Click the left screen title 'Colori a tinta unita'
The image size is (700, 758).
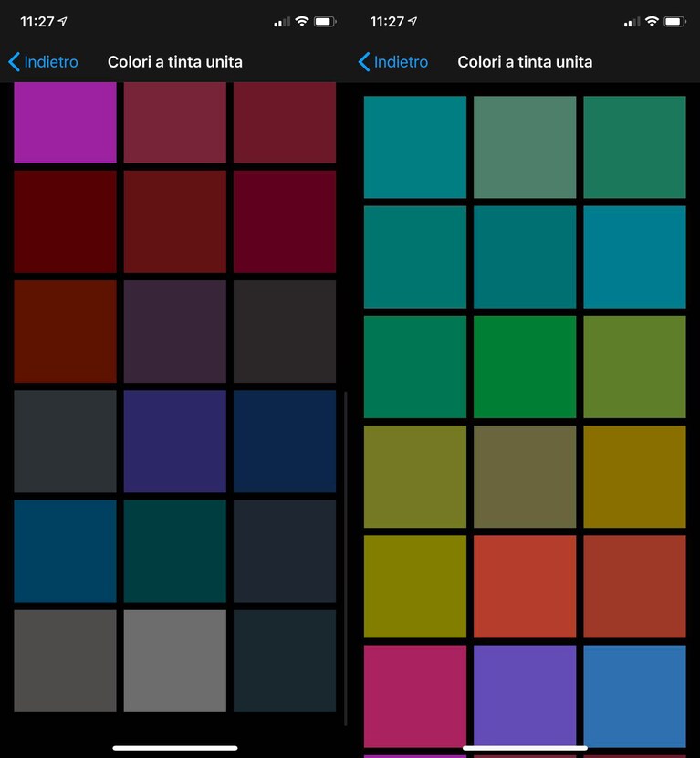coord(175,62)
